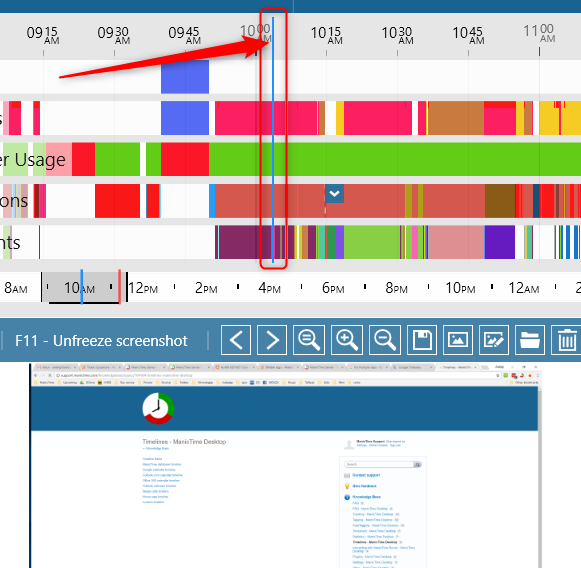This screenshot has width=581, height=568.
Task: Click F11 - Unfreeze screenshot label
Action: tap(101, 341)
